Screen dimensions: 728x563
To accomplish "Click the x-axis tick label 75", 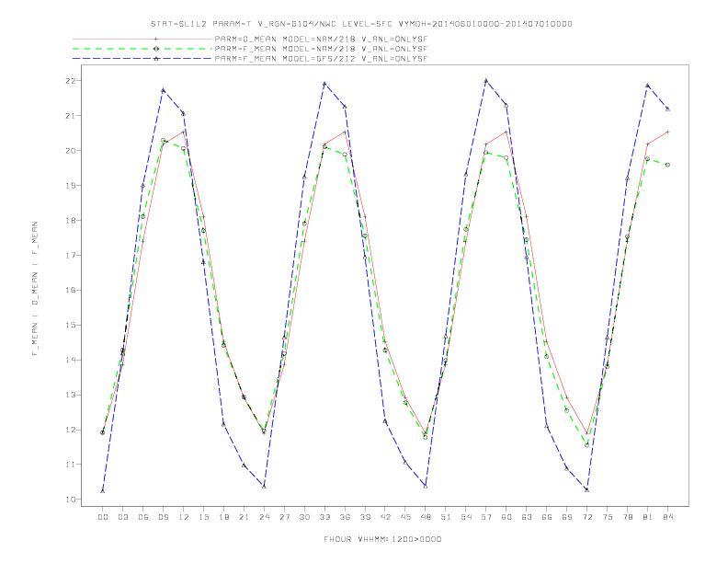I will coord(608,517).
